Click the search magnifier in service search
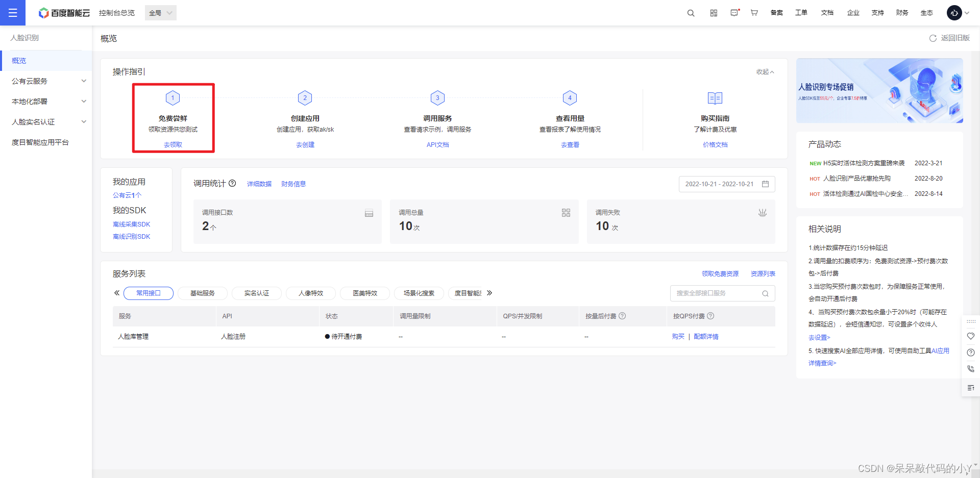 [x=765, y=293]
